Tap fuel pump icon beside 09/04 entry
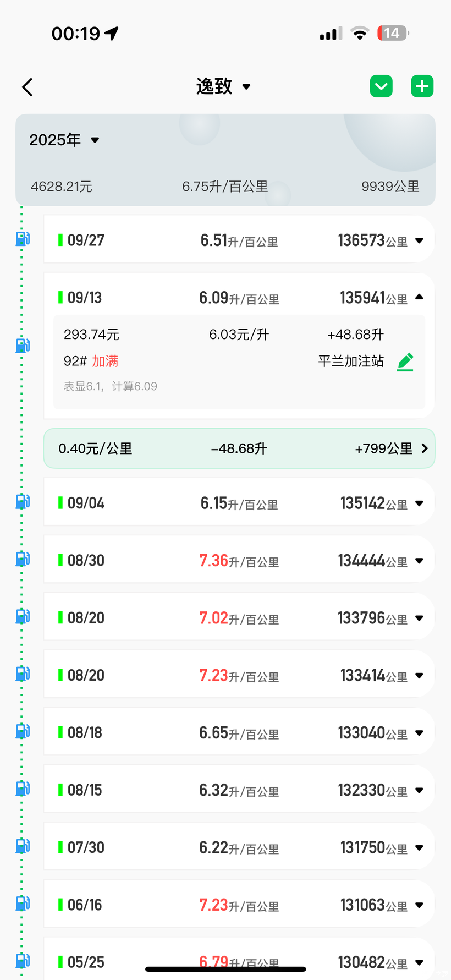451x980 pixels. (x=23, y=501)
